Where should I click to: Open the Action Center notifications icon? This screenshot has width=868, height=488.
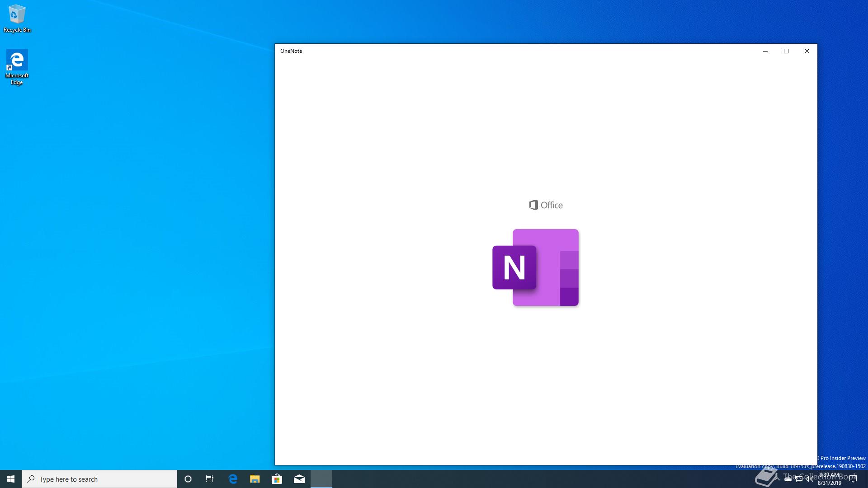(853, 479)
